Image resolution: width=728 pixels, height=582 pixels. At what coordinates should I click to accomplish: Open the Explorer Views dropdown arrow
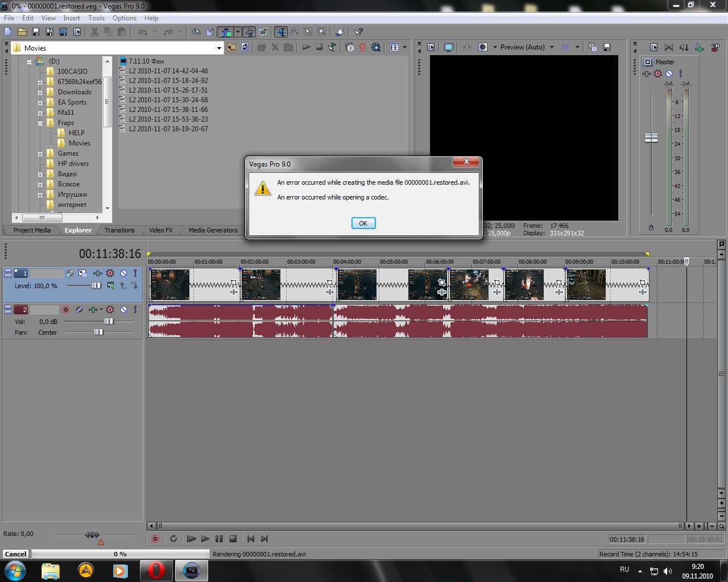[x=405, y=47]
